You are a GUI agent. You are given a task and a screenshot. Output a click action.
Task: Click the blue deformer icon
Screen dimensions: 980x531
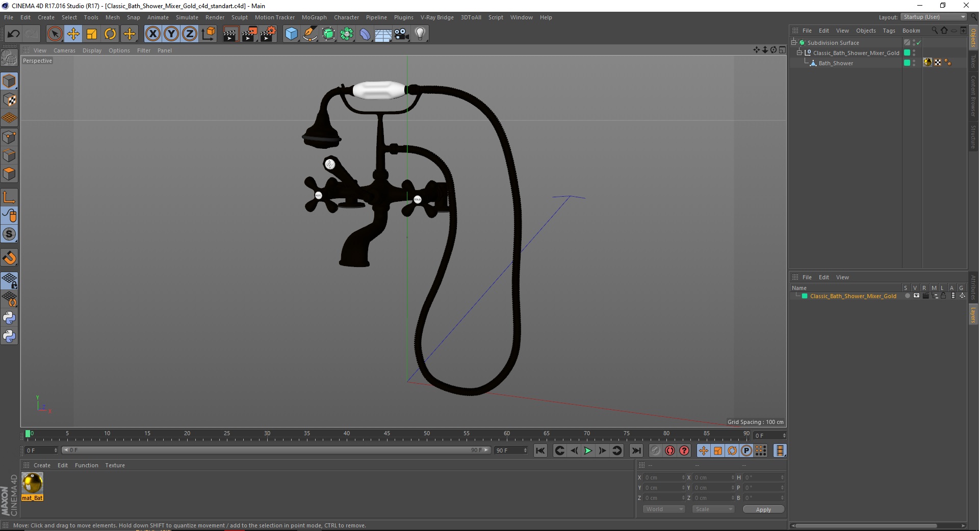pos(365,34)
